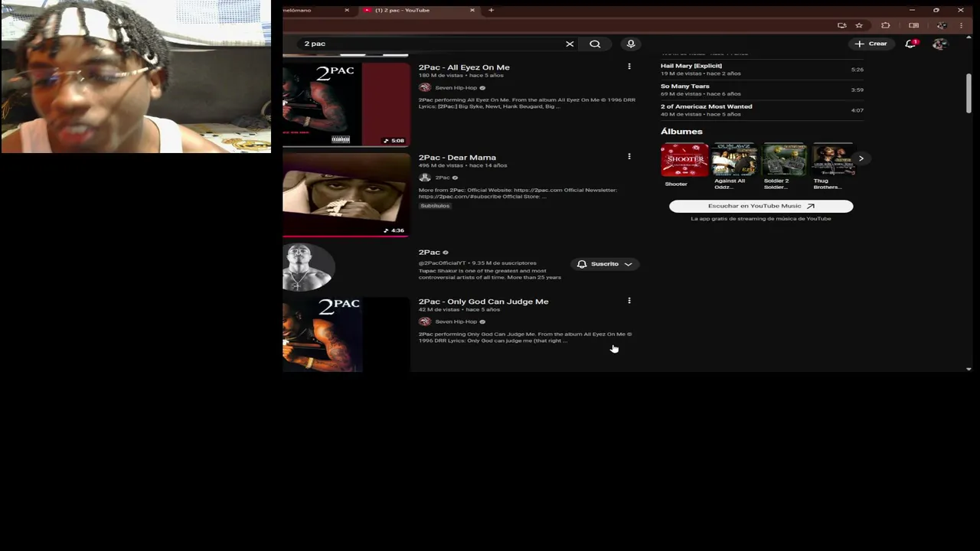The height and width of the screenshot is (551, 980).
Task: Open options for Only God Can Judge Me
Action: click(629, 301)
